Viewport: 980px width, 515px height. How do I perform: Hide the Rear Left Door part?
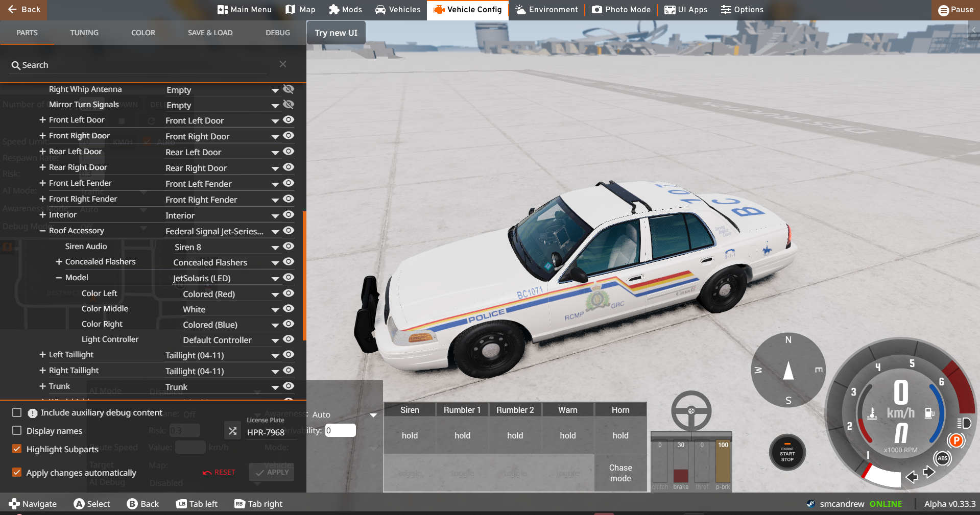point(289,151)
